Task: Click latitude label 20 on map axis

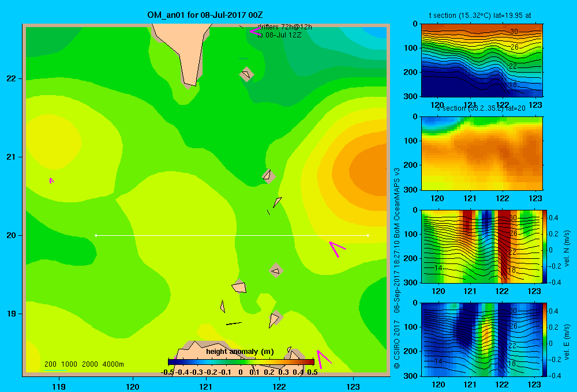Action: click(11, 235)
